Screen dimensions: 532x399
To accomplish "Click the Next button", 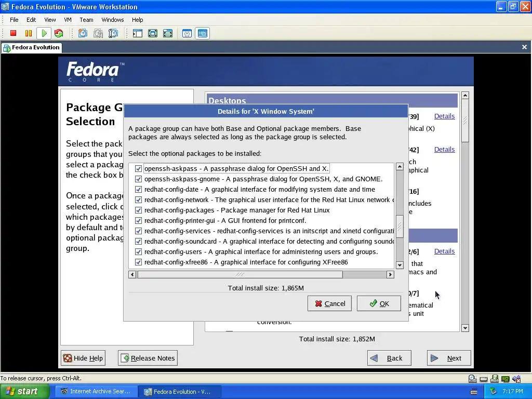I will [449, 358].
